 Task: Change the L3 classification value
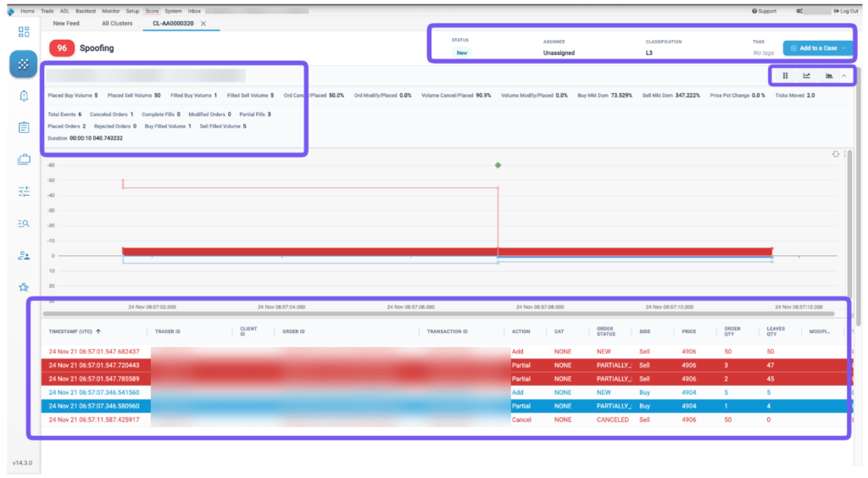[648, 53]
